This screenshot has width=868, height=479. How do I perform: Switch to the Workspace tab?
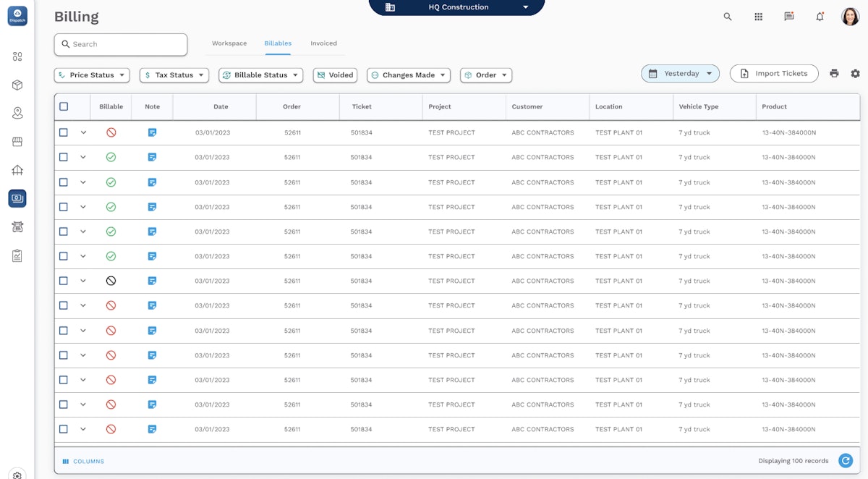229,43
